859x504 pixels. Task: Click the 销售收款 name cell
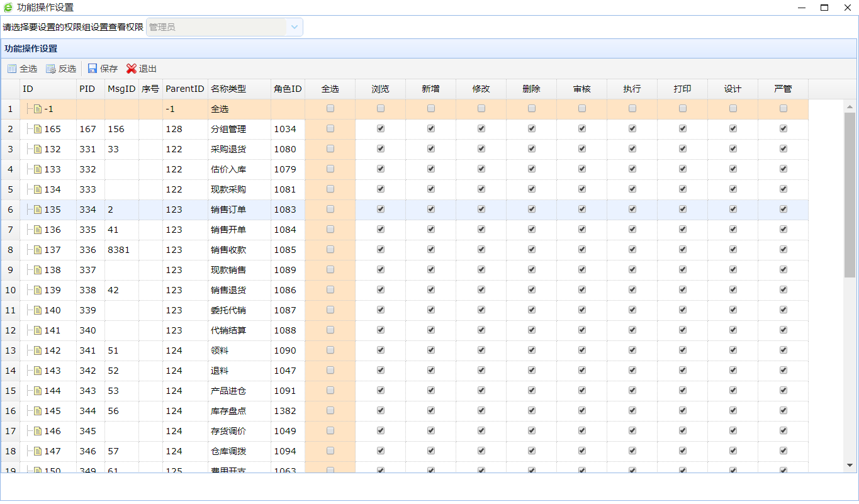point(228,250)
